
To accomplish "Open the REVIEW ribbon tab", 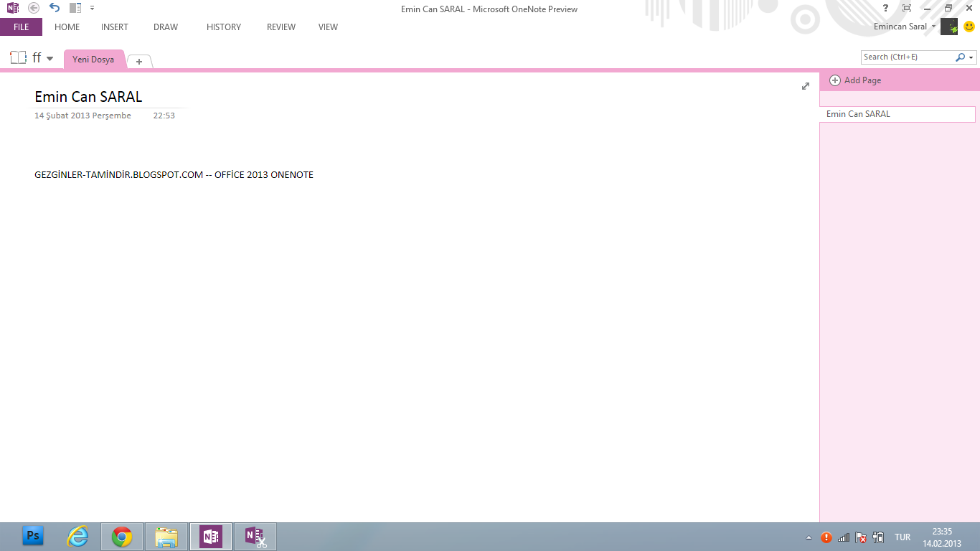I will (x=281, y=27).
